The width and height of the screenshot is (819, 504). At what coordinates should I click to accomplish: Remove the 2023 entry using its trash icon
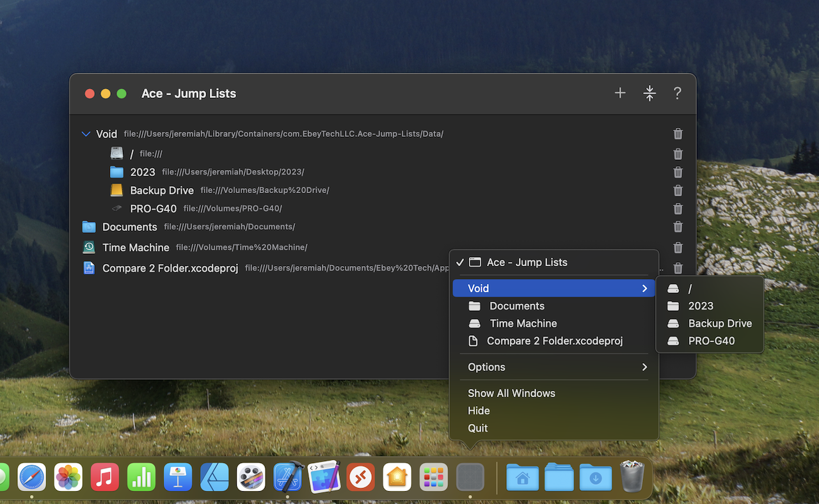tap(678, 172)
